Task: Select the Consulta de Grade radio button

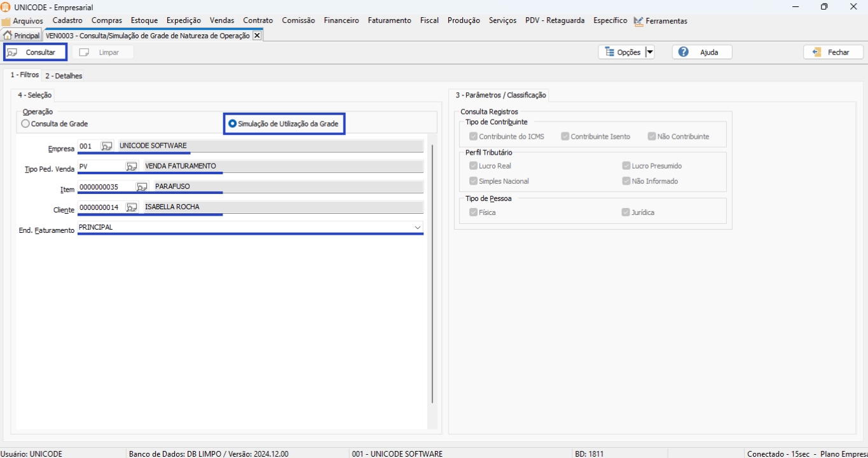Action: pos(25,124)
